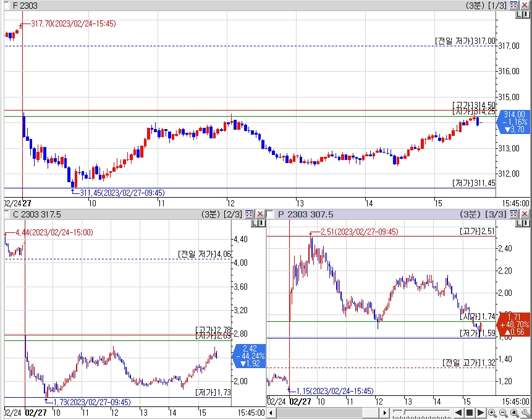This screenshot has width=532, height=420.
Task: Close the P 2303 307.5 chart pane
Action: click(525, 214)
